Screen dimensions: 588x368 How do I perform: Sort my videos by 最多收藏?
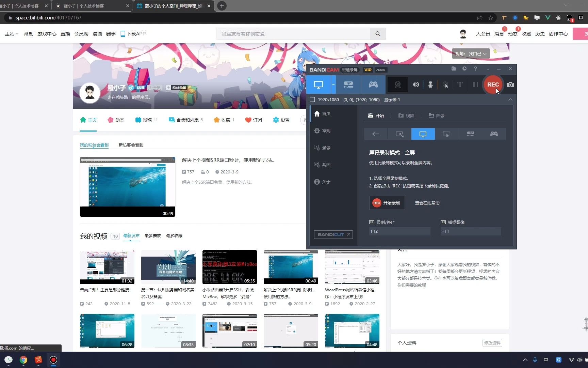[174, 236]
